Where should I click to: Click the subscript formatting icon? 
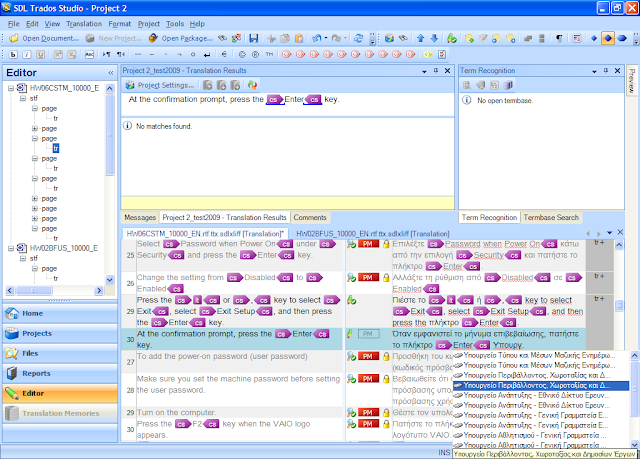point(72,54)
